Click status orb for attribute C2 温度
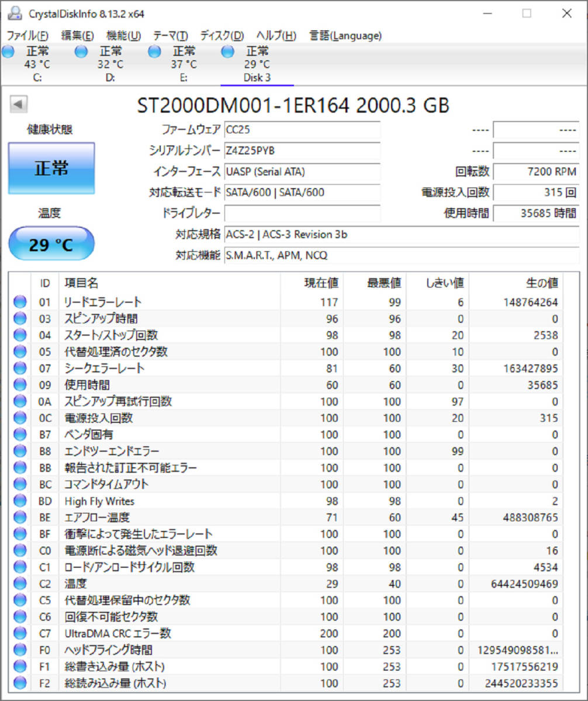 pyautogui.click(x=20, y=583)
